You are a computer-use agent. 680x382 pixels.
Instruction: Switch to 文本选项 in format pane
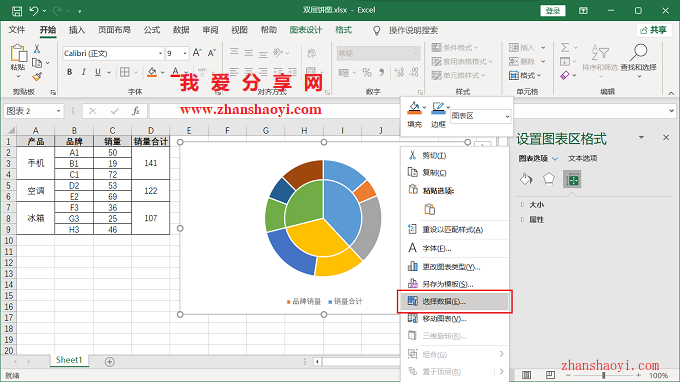coord(582,159)
